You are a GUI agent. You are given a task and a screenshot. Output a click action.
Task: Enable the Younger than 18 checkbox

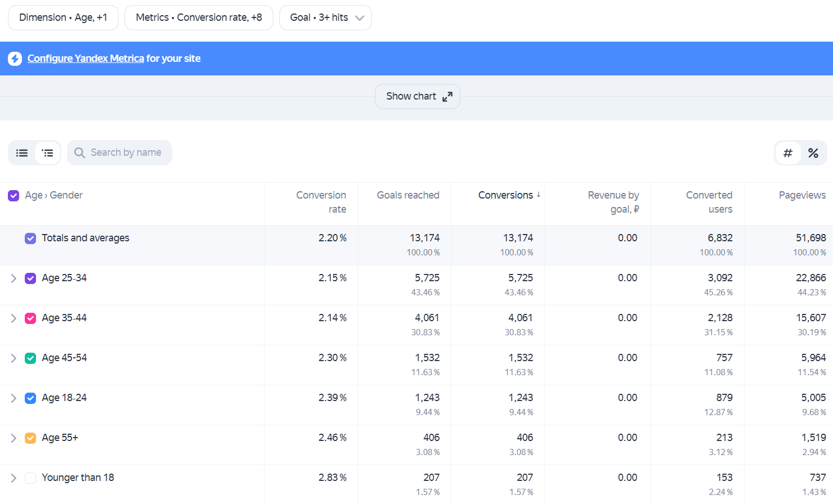click(x=30, y=478)
